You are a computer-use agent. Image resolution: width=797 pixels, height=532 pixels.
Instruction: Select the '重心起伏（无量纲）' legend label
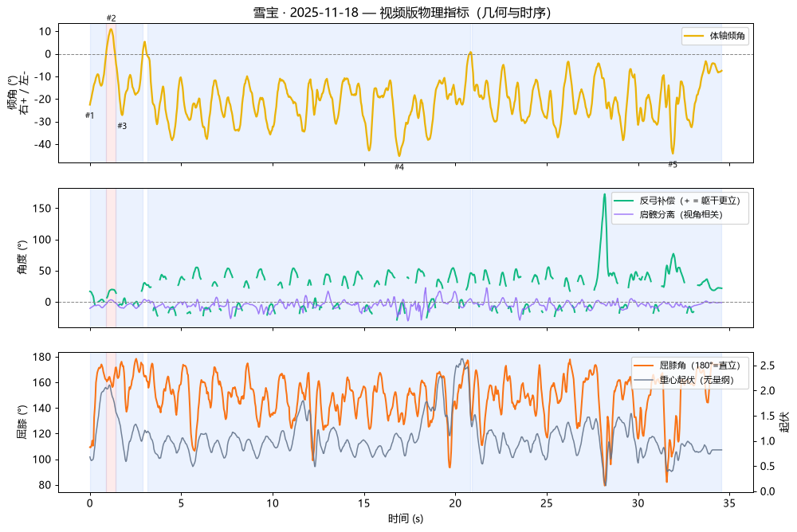pyautogui.click(x=697, y=380)
